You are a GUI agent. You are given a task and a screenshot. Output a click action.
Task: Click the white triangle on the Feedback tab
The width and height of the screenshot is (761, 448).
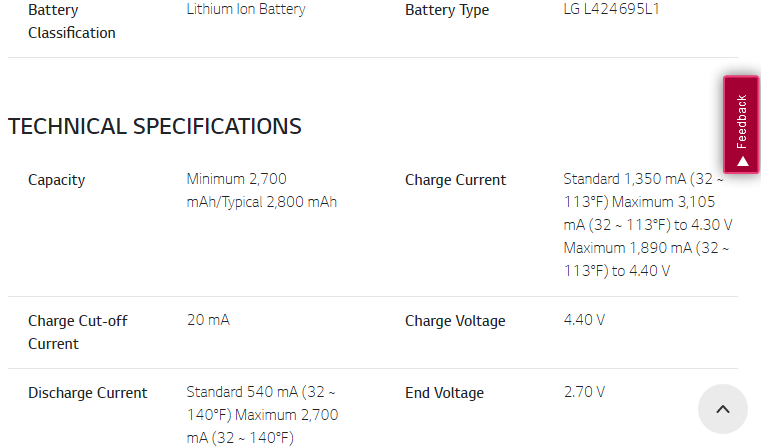pyautogui.click(x=742, y=162)
